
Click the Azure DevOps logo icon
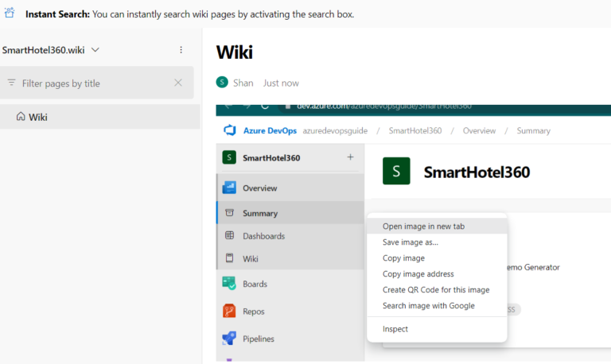[x=231, y=130]
